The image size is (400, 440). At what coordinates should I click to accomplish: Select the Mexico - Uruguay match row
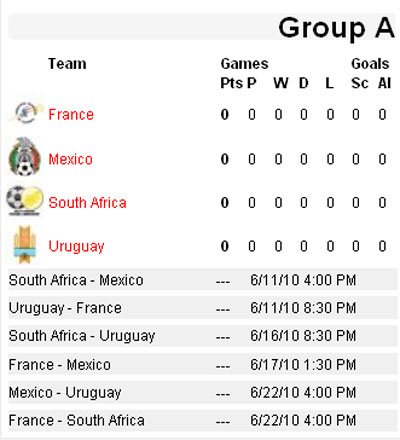tap(203, 393)
